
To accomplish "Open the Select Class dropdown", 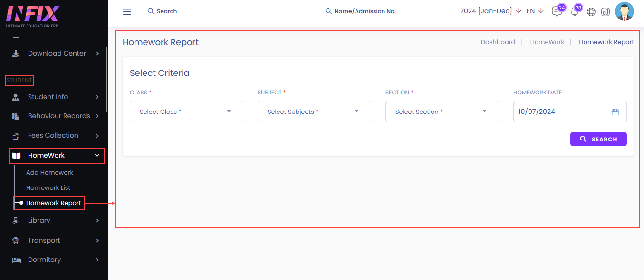I will (x=186, y=112).
